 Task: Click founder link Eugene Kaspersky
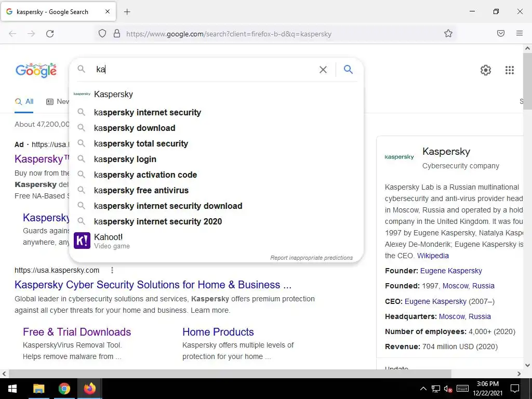pos(451,271)
